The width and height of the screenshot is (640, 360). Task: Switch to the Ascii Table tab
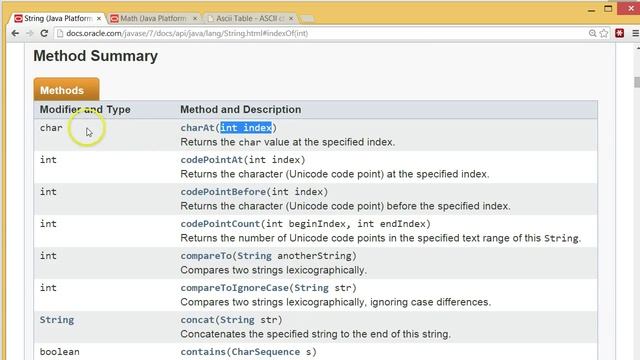(x=250, y=19)
